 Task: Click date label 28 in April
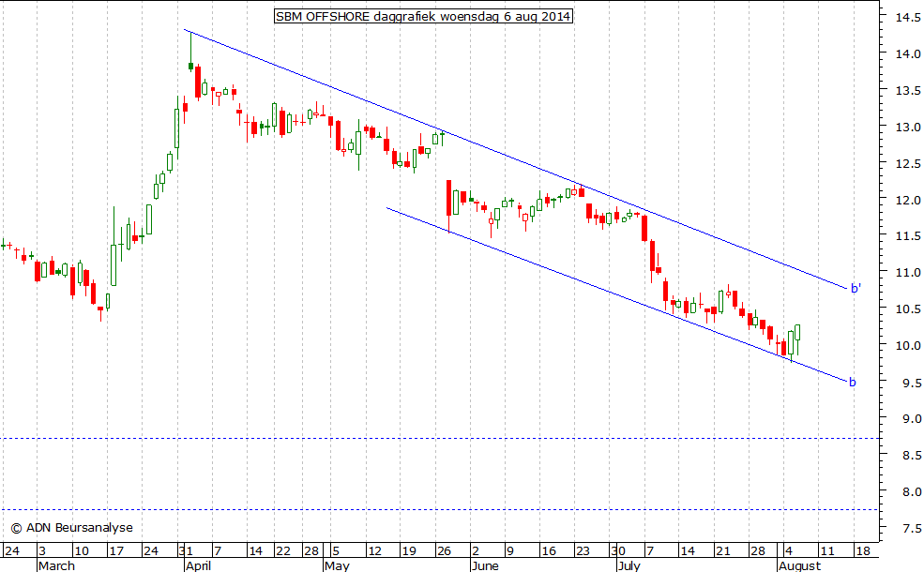(311, 550)
